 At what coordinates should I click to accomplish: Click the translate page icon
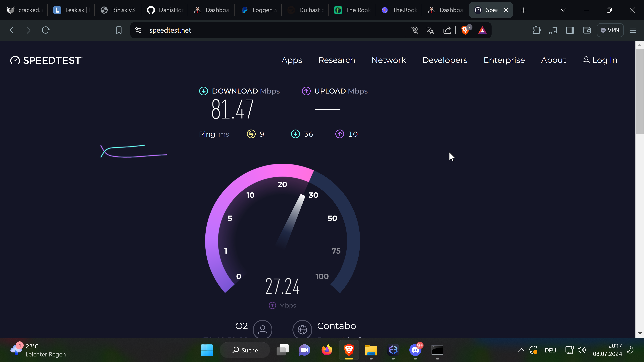430,30
